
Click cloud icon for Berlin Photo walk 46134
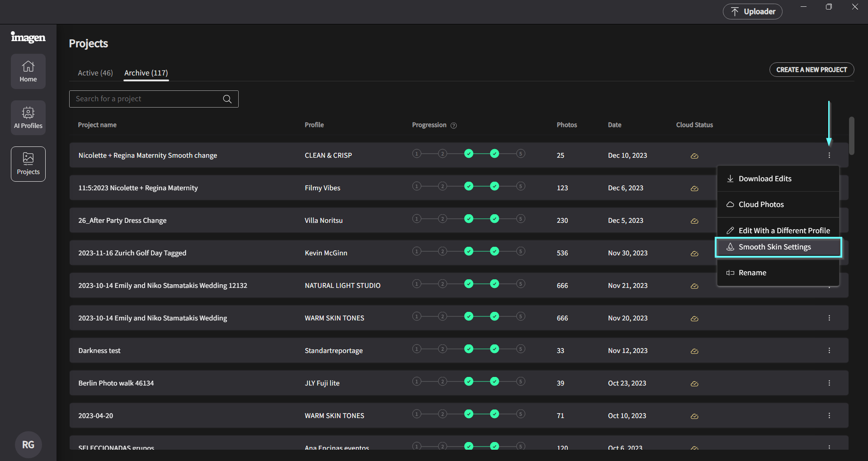pos(694,384)
